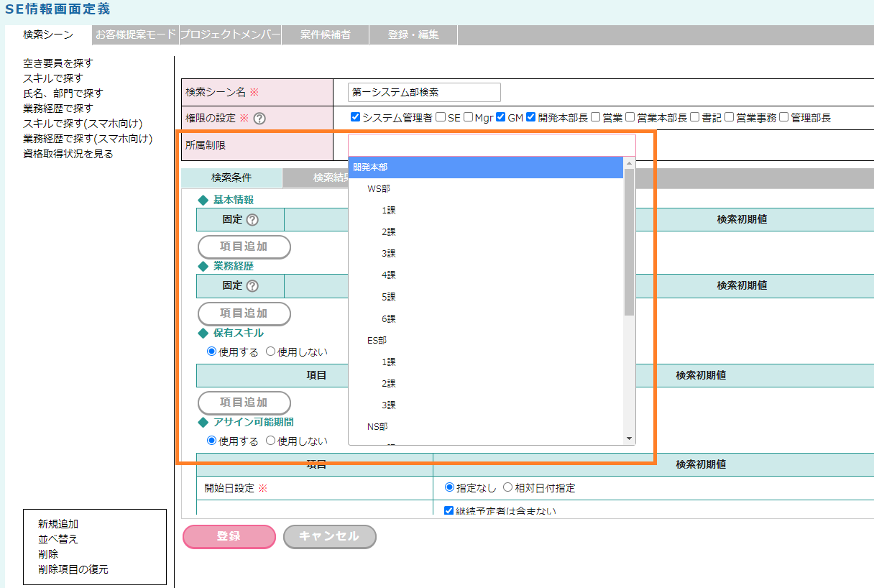The image size is (874, 588).
Task: Click the help icon next to 固定 in 基本情報
Action: tap(252, 219)
